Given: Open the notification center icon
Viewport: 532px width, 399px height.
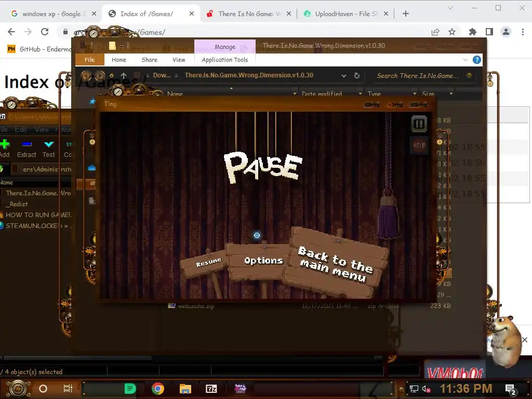Looking at the screenshot, I should tap(510, 389).
